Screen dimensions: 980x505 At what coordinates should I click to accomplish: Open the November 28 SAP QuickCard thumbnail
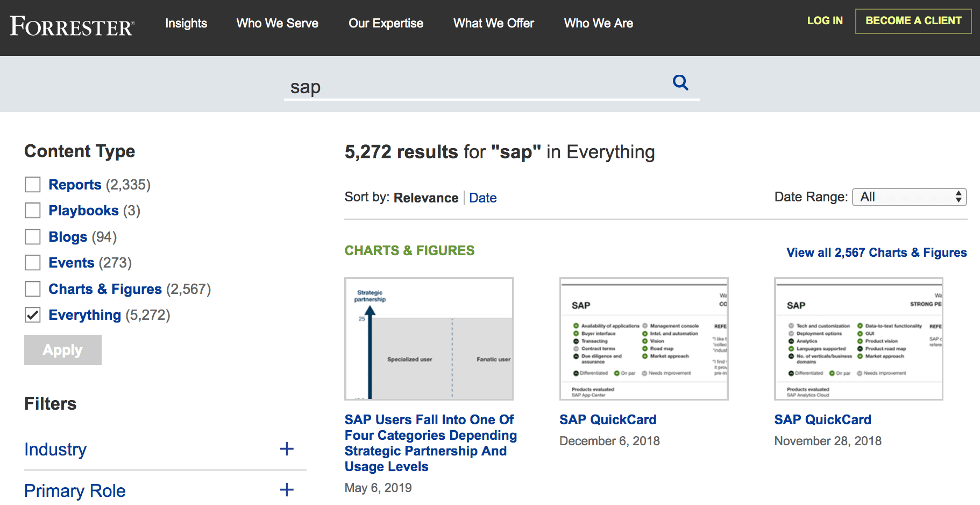coord(858,339)
